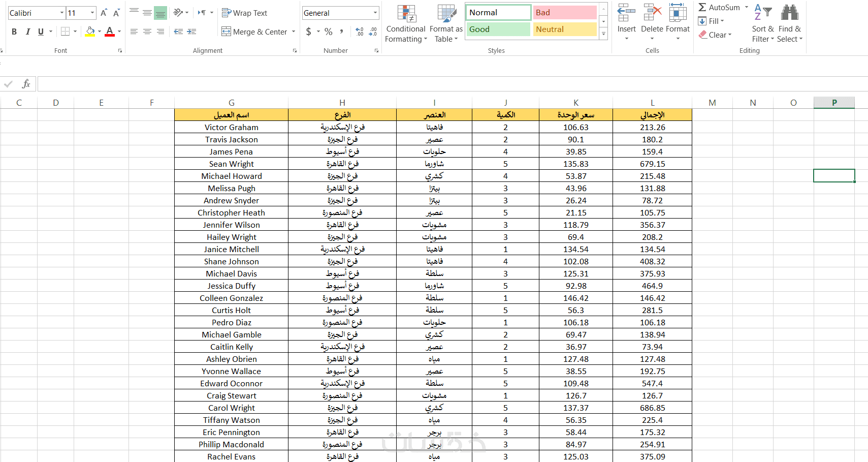Toggle Underline formatting
Image resolution: width=868 pixels, height=462 pixels.
[x=41, y=32]
